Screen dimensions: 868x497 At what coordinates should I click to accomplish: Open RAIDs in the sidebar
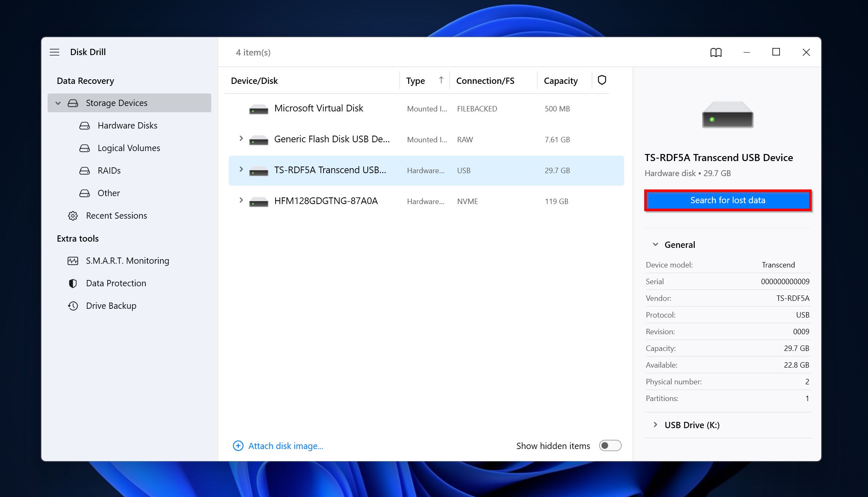(109, 171)
